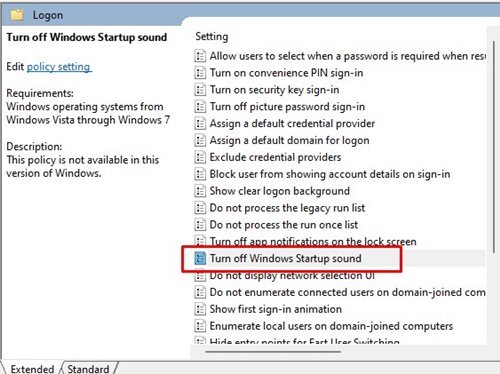Sort by the Setting column header

[212, 36]
